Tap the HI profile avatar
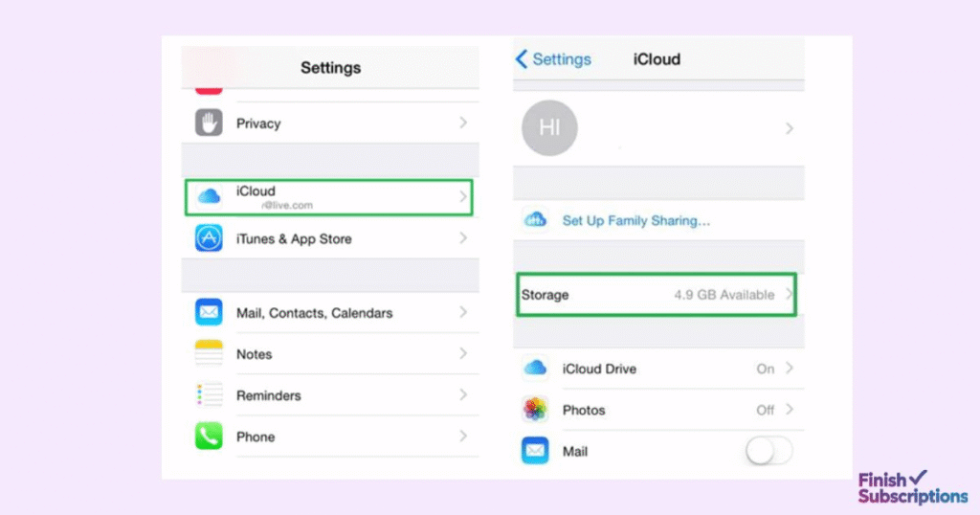This screenshot has width=980, height=515. [x=549, y=128]
